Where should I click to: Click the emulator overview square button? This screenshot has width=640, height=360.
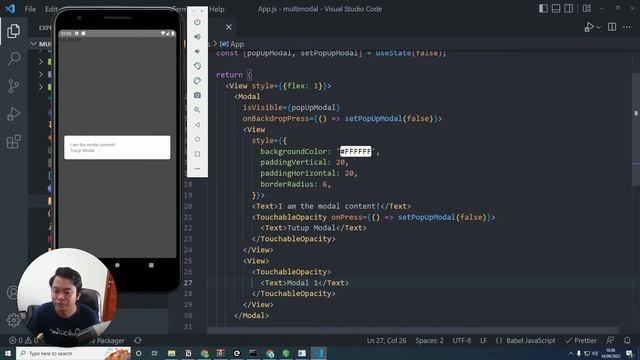coord(198,154)
